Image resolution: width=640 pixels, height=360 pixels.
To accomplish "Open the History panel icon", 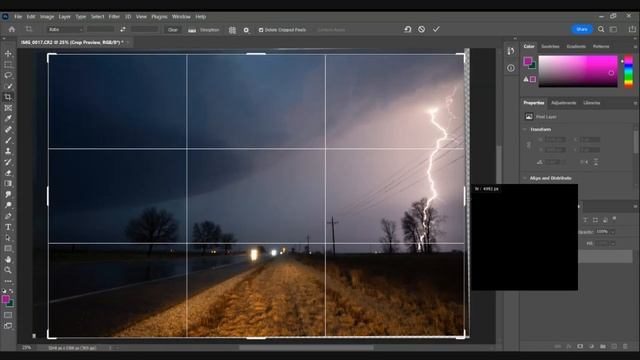I will tap(511, 51).
